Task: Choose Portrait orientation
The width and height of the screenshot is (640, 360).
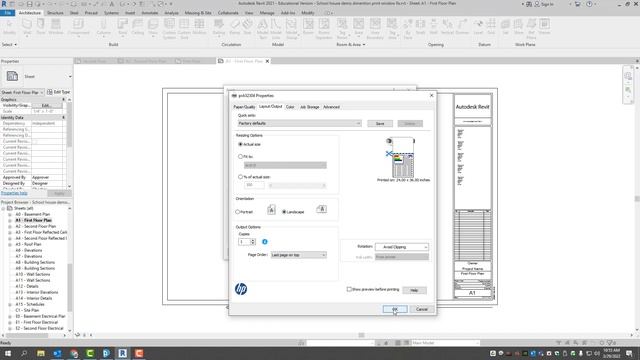Action: click(238, 212)
